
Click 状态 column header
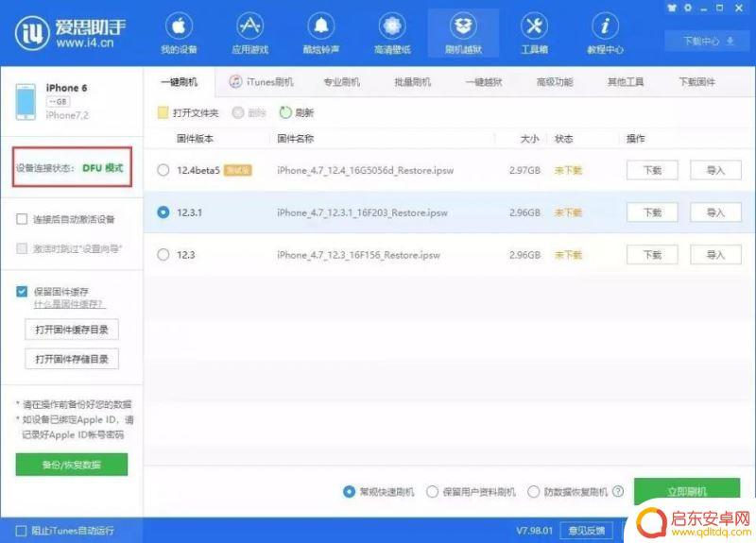point(563,139)
